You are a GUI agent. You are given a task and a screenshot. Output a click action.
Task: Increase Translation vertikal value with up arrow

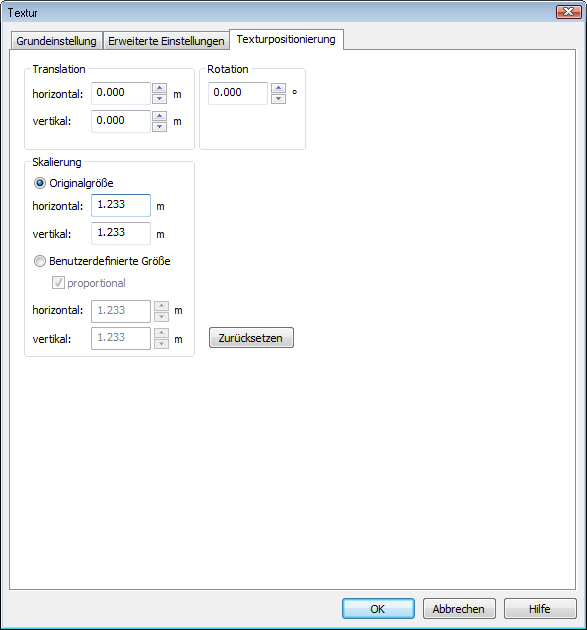click(160, 117)
